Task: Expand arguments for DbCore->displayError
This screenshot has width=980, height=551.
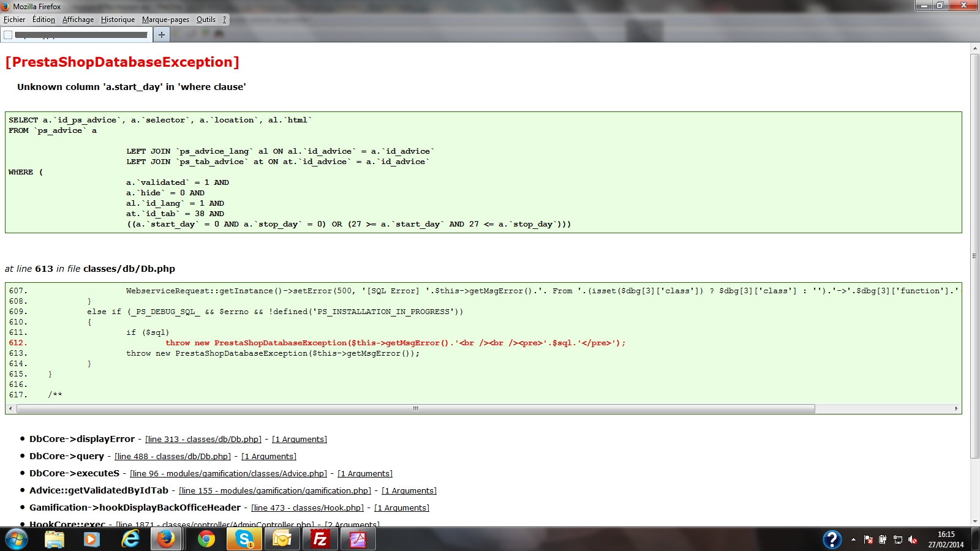Action: [300, 440]
